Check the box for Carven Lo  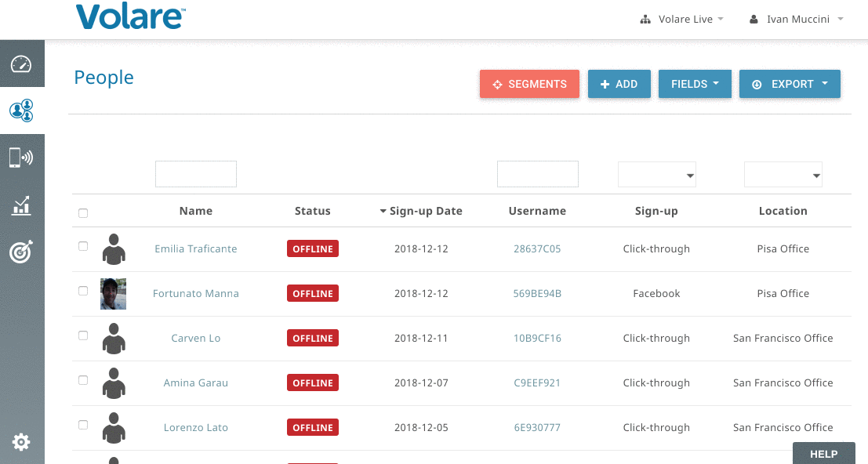(83, 335)
